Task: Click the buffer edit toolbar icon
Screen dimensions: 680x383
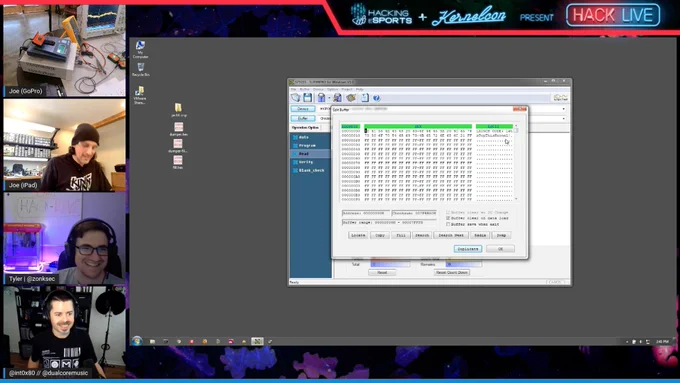Action: click(350, 98)
